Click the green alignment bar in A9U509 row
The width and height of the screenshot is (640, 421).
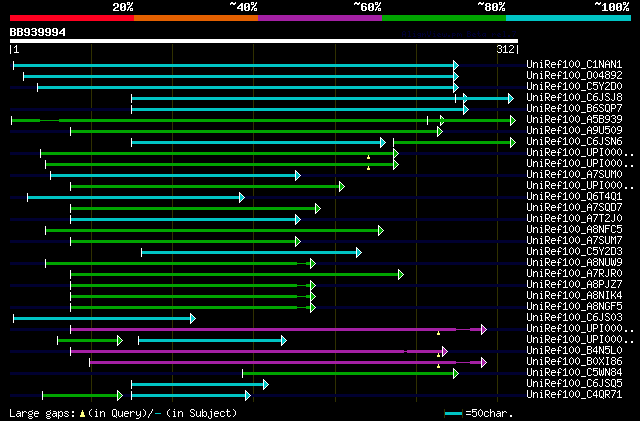[x=256, y=131]
